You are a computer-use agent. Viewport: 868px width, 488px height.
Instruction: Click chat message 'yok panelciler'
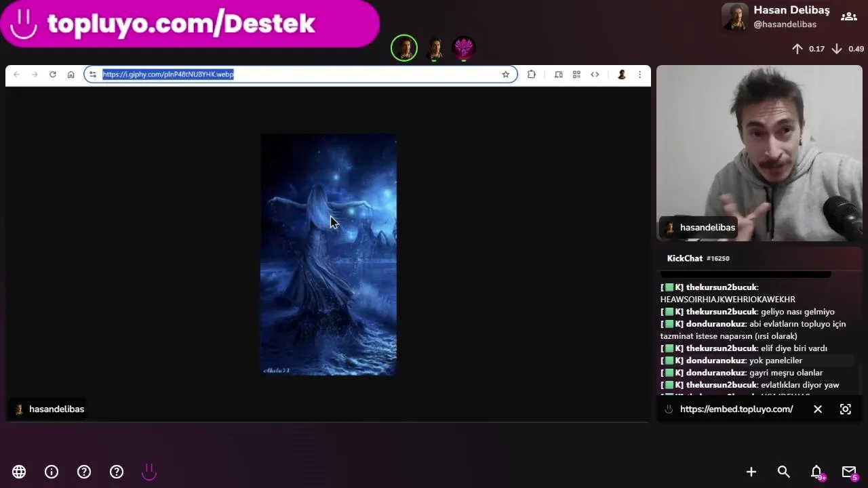click(x=776, y=361)
